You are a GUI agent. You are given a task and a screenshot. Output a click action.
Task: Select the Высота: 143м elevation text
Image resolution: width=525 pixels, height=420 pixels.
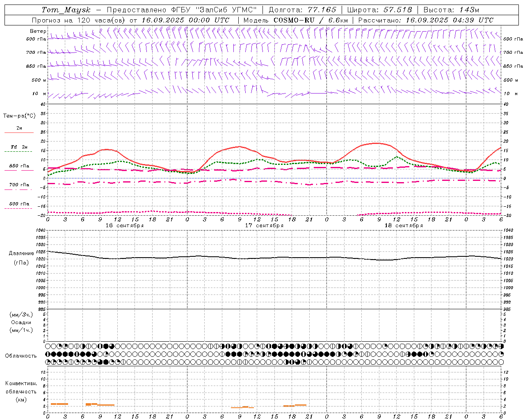tap(451, 10)
